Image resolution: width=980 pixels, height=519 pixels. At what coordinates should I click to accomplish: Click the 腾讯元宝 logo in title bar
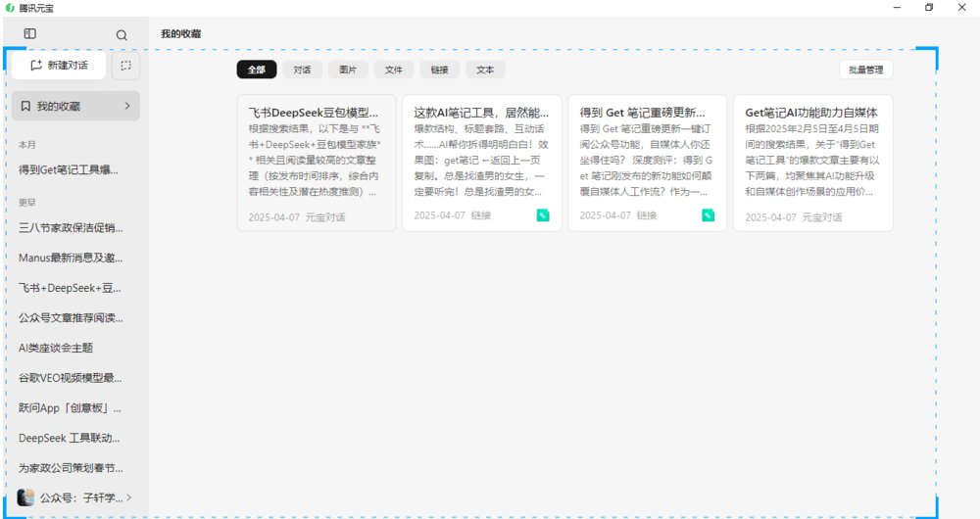[x=10, y=8]
